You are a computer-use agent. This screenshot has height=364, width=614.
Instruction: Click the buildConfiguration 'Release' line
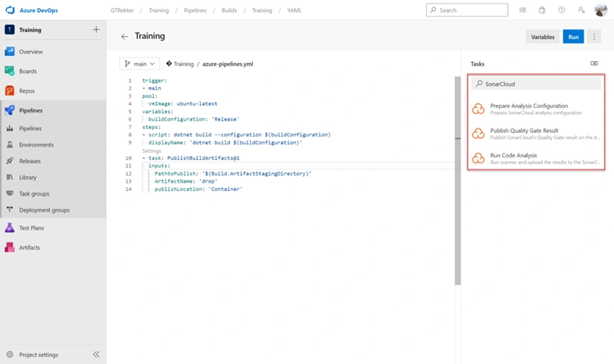click(x=194, y=119)
